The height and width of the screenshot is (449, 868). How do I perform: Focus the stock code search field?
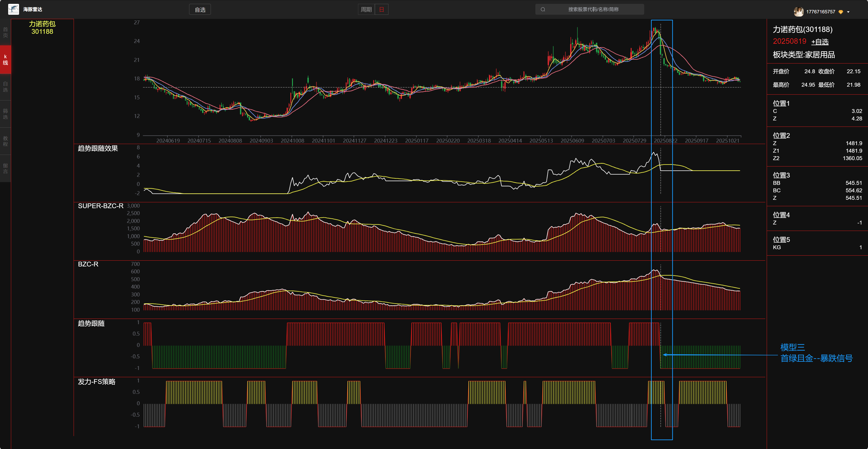[x=593, y=10]
